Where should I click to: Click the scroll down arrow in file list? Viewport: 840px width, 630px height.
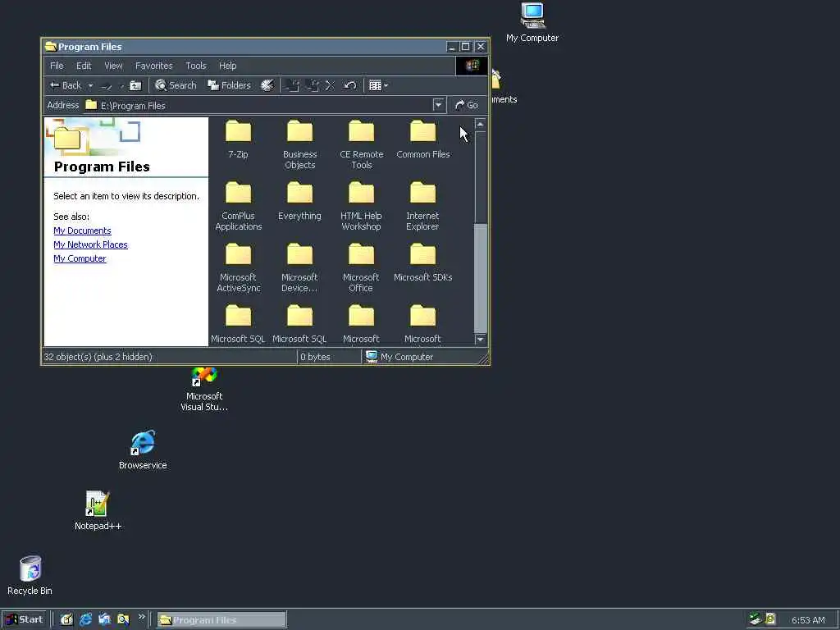coord(481,340)
